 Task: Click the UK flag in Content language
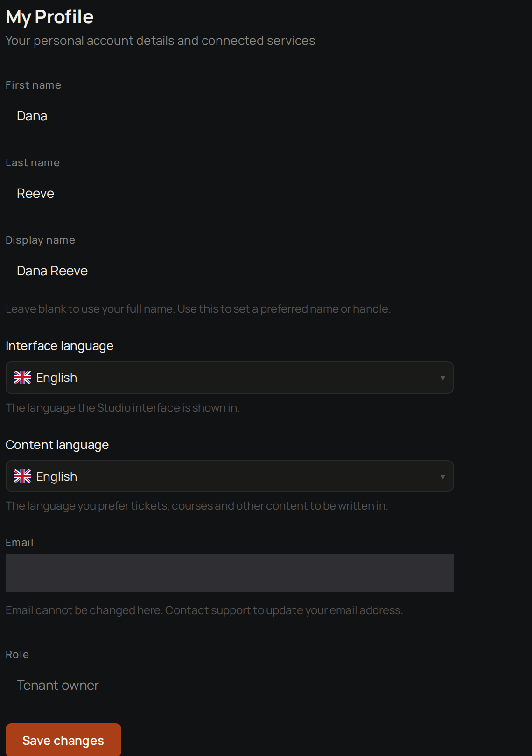22,476
